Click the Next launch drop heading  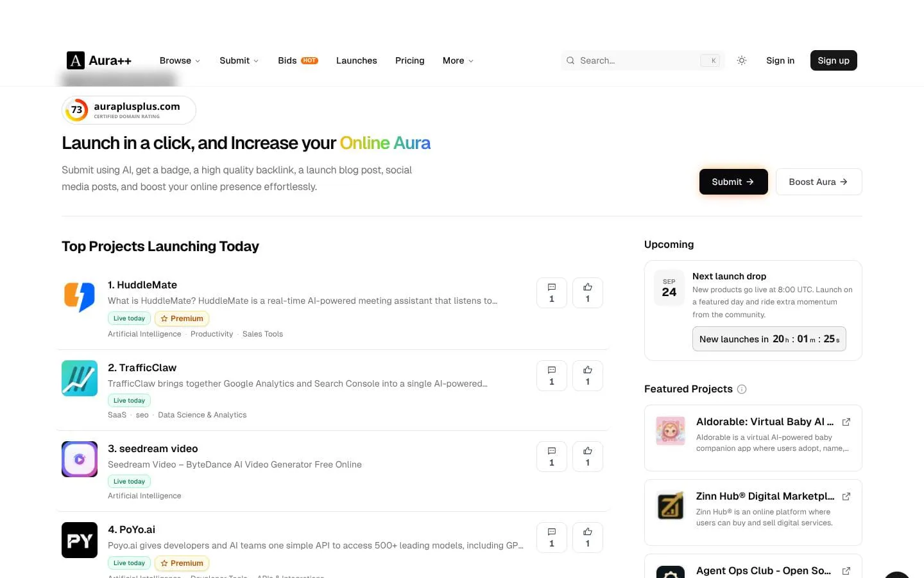point(729,276)
